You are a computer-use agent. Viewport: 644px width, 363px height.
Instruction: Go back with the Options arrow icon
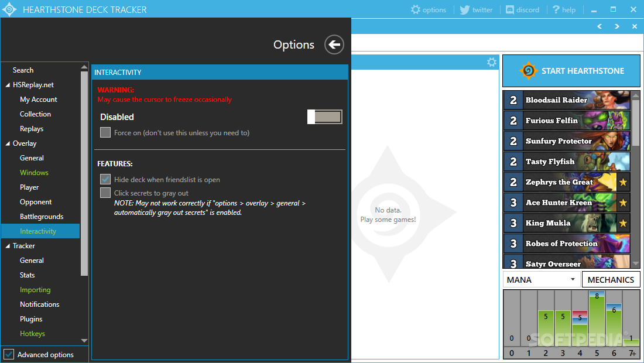(x=334, y=44)
